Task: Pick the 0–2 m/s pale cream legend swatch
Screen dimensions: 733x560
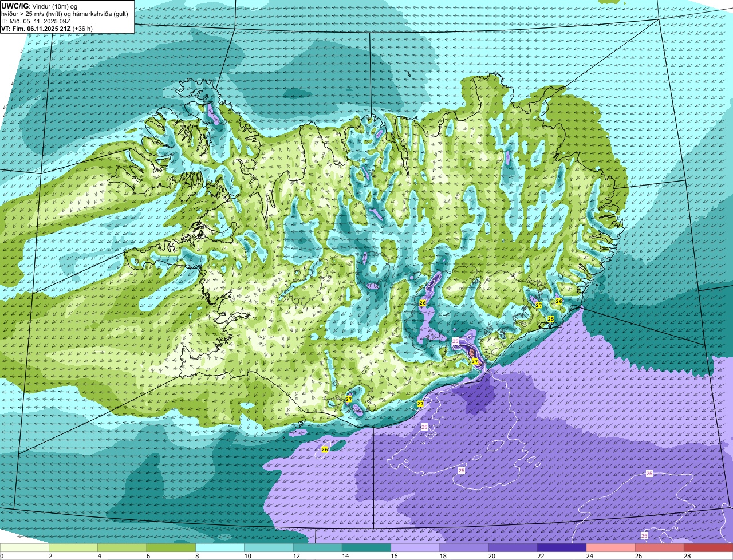Action: [x=25, y=547]
